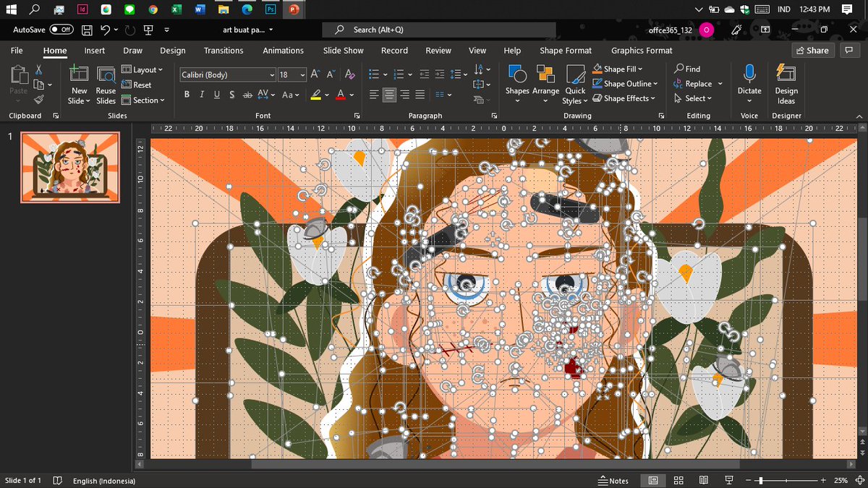Viewport: 868px width, 488px height.
Task: Click the Save icon in title bar
Action: (x=87, y=30)
